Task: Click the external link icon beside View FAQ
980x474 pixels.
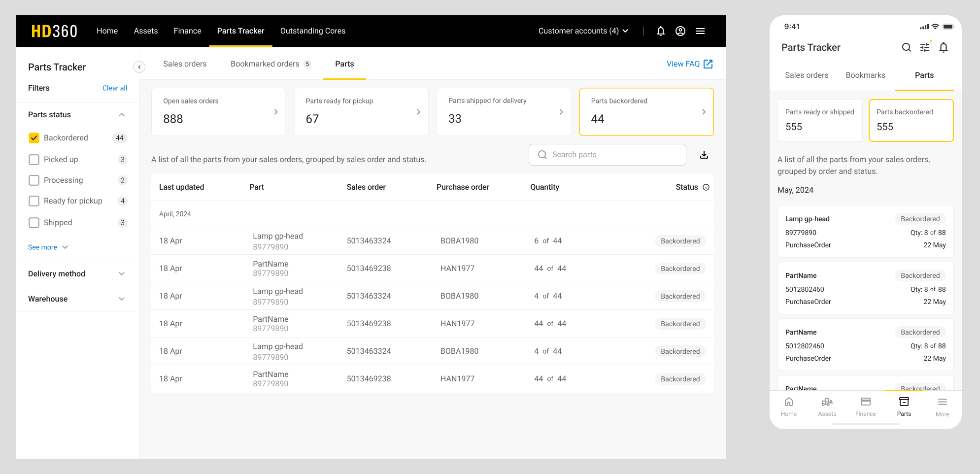Action: tap(708, 64)
